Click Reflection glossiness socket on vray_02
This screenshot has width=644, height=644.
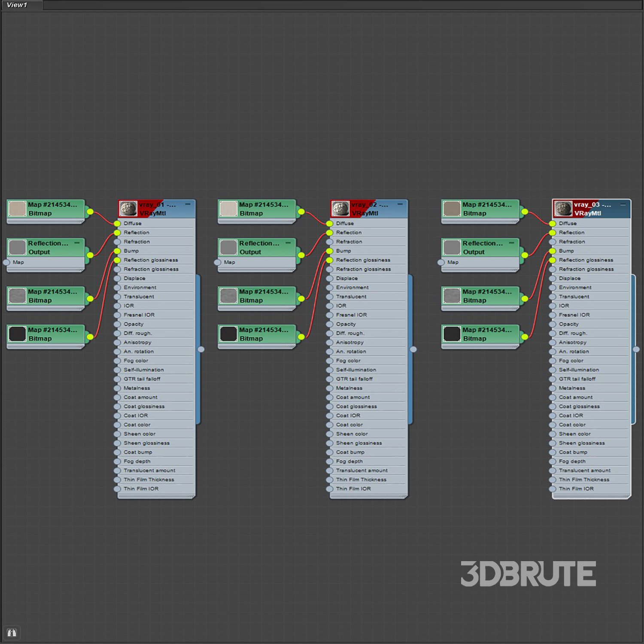tap(329, 260)
